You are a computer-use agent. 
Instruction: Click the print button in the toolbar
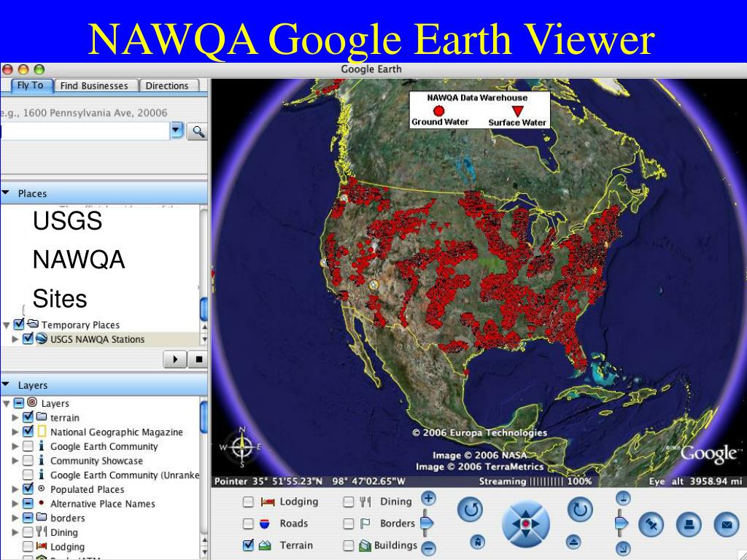pyautogui.click(x=689, y=525)
